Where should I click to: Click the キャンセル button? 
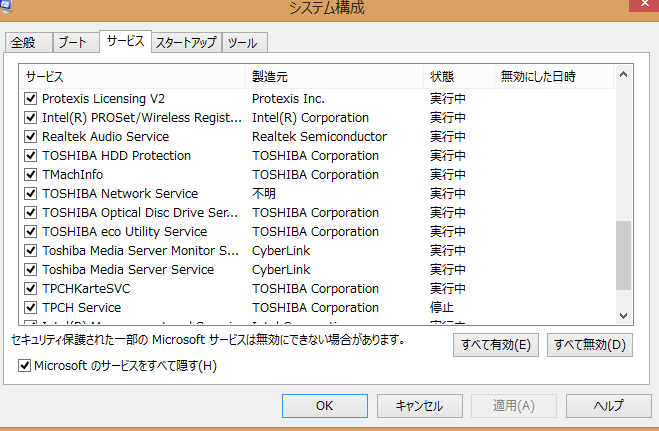point(419,406)
